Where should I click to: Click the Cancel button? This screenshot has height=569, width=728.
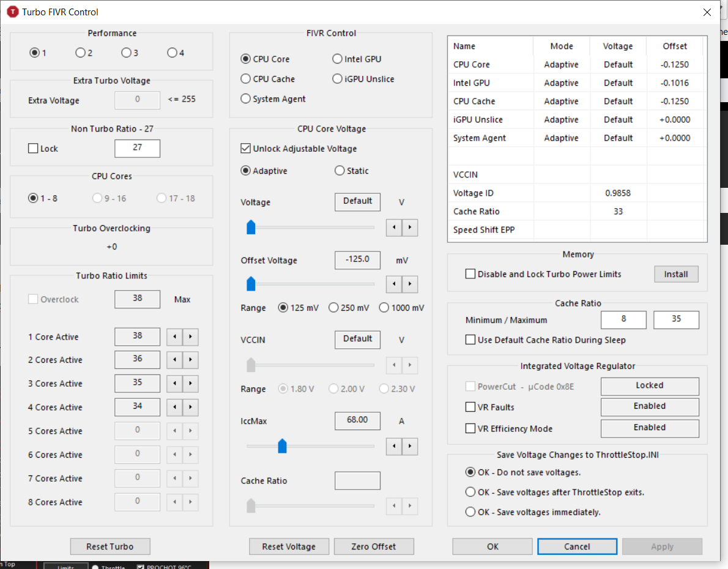[577, 547]
